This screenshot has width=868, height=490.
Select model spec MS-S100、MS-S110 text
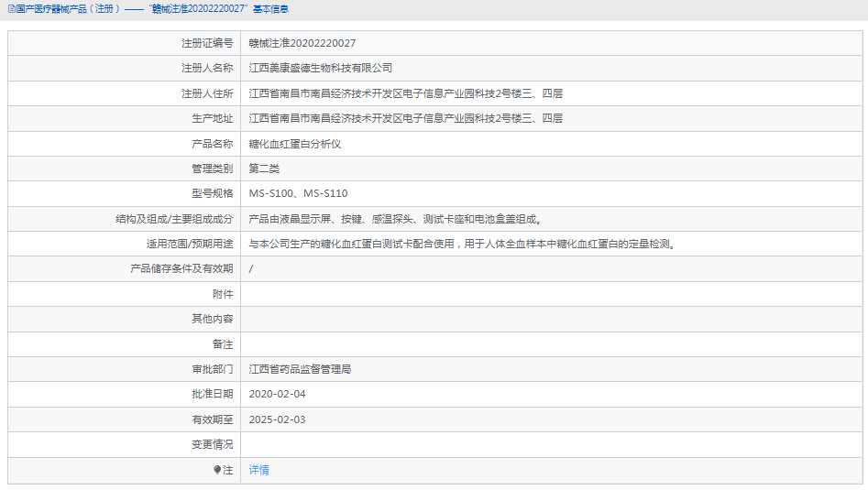tap(298, 193)
